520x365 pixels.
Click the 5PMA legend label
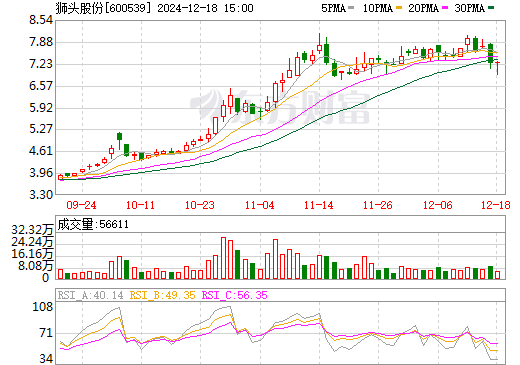point(333,8)
